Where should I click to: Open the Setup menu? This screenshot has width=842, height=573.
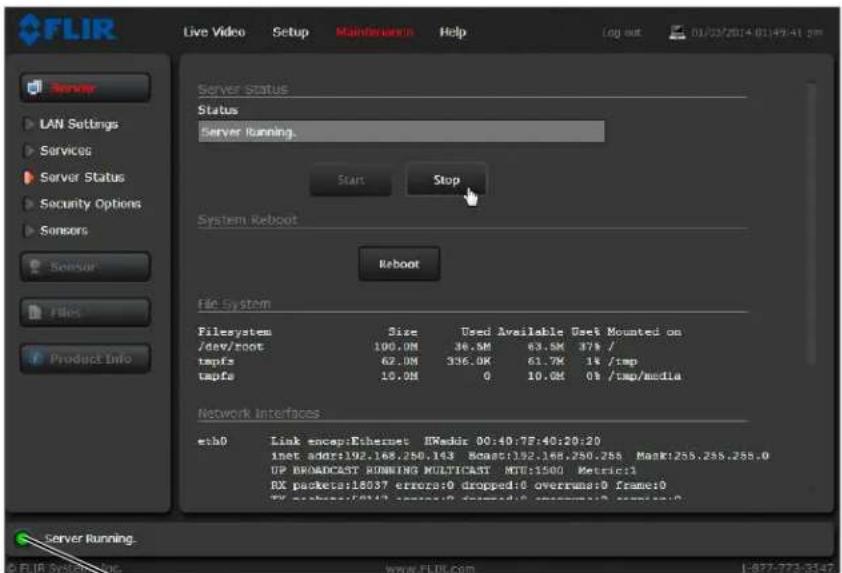coord(291,32)
